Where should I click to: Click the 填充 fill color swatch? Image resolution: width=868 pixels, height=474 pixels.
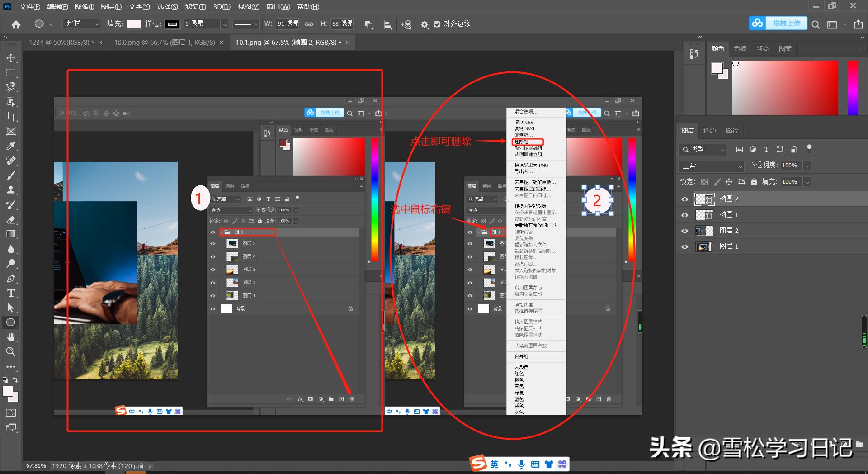coord(134,24)
